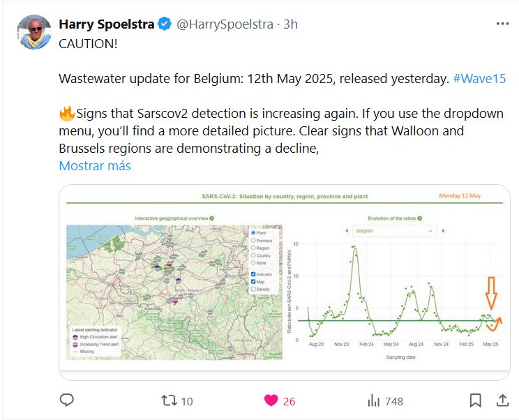
Task: Select the Region radio button
Action: click(x=253, y=248)
